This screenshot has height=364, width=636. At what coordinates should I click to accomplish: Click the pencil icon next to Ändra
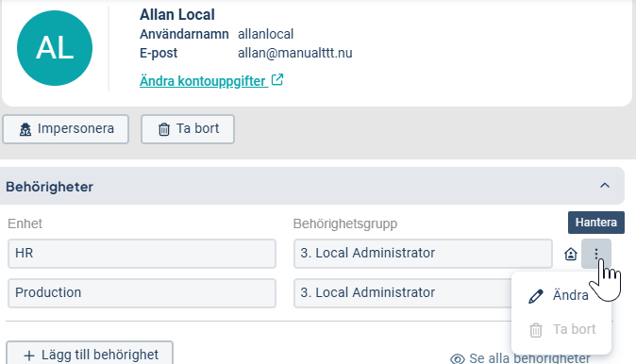click(x=535, y=296)
